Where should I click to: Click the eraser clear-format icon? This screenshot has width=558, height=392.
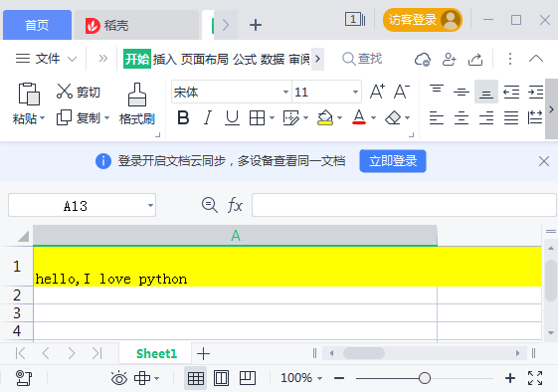pyautogui.click(x=393, y=117)
